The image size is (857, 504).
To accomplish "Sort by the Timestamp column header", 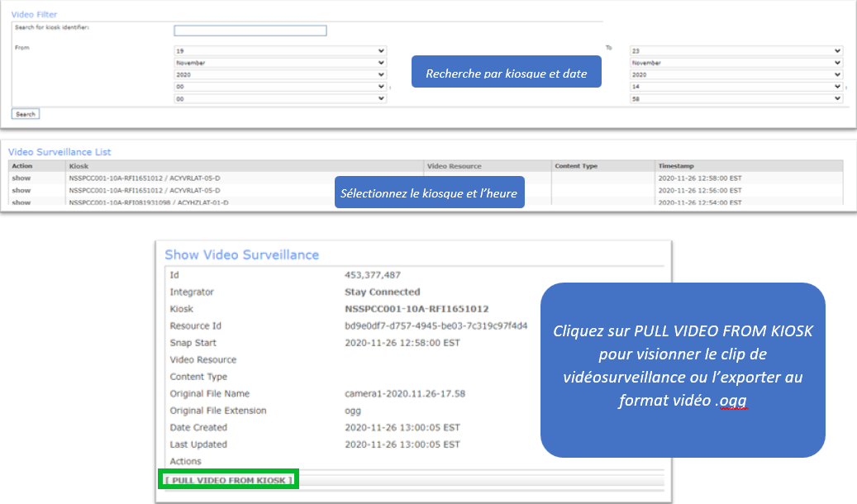I will point(675,166).
